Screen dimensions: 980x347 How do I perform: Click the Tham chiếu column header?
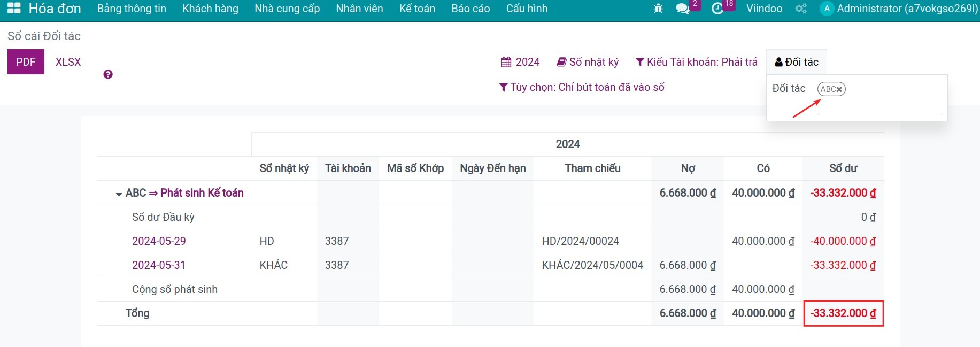592,168
